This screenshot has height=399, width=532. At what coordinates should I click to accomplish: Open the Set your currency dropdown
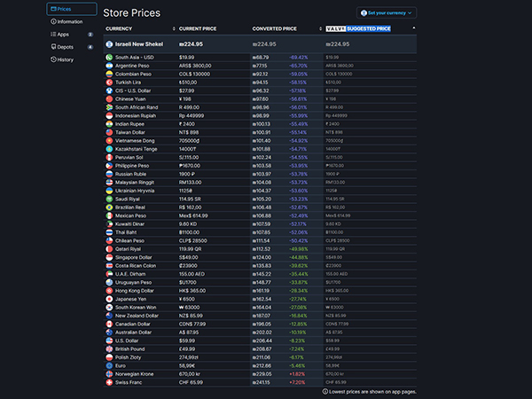(387, 13)
